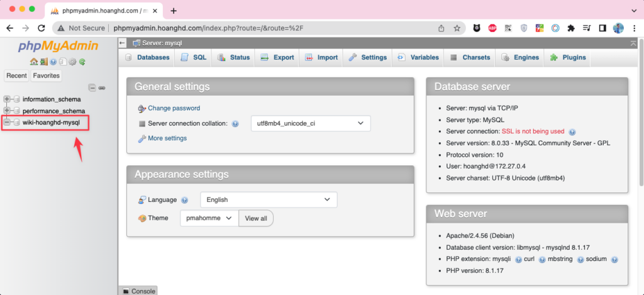
Task: Click the Recent tables button
Action: pos(16,75)
